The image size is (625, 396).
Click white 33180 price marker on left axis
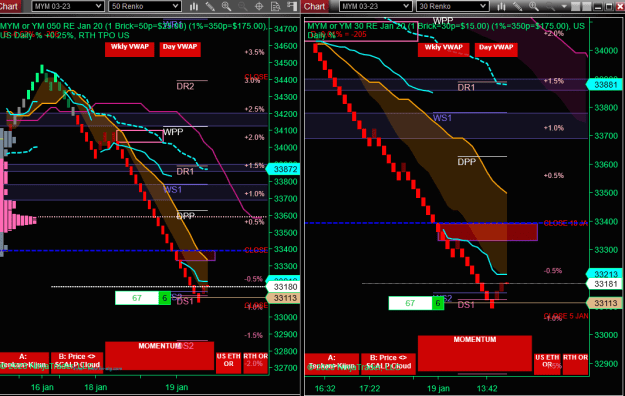(283, 287)
